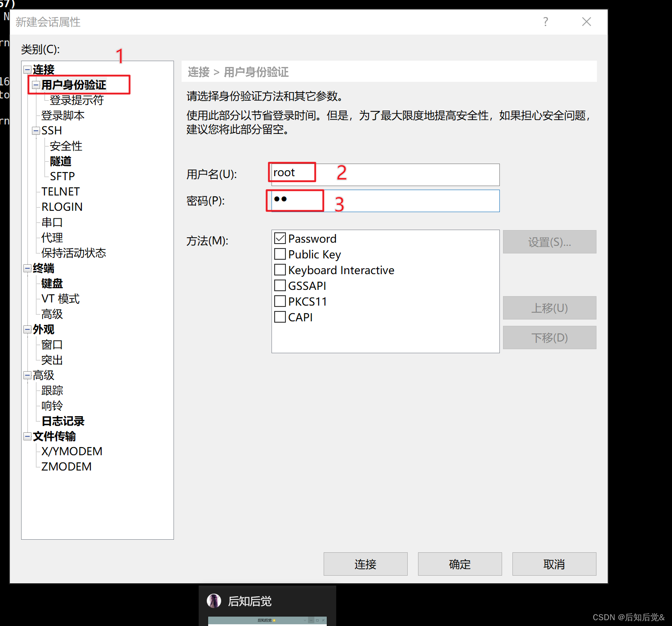Open help with the question mark icon
The width and height of the screenshot is (672, 626).
click(x=545, y=22)
